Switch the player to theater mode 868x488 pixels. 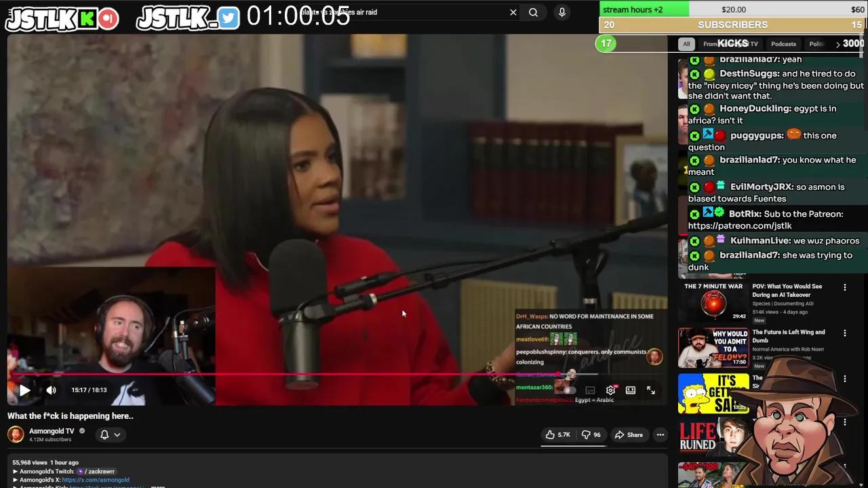coord(631,390)
